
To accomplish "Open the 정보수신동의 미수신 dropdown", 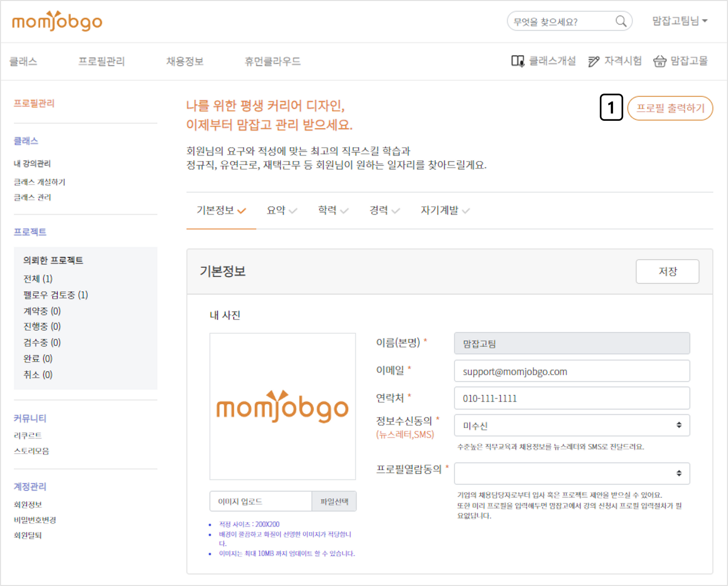I will pos(571,425).
